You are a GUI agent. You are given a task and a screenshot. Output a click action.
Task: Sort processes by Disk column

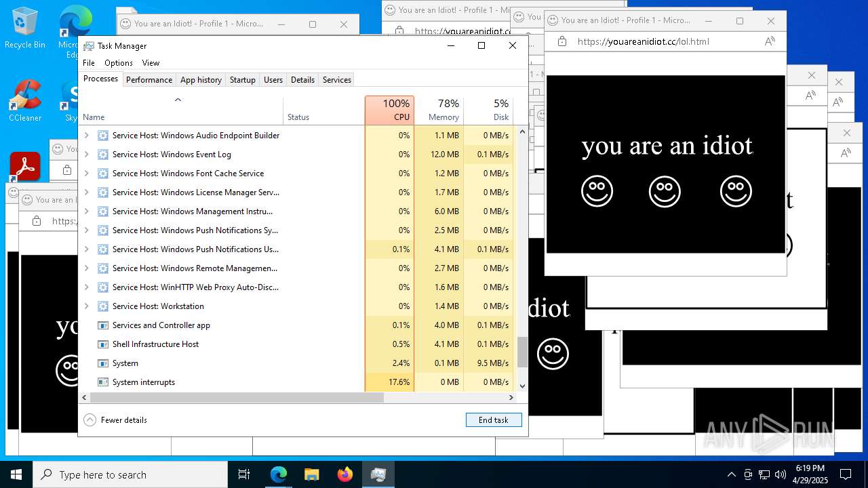pyautogui.click(x=488, y=110)
